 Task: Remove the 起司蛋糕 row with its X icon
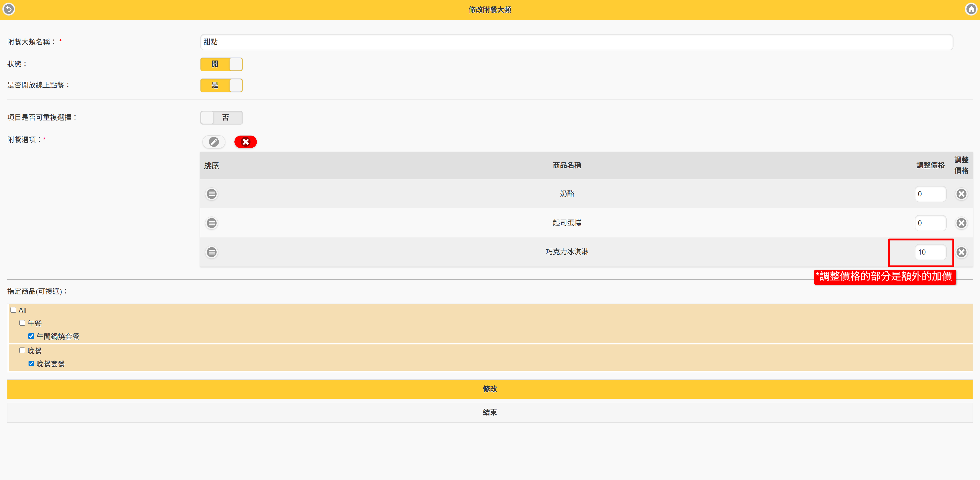(961, 223)
